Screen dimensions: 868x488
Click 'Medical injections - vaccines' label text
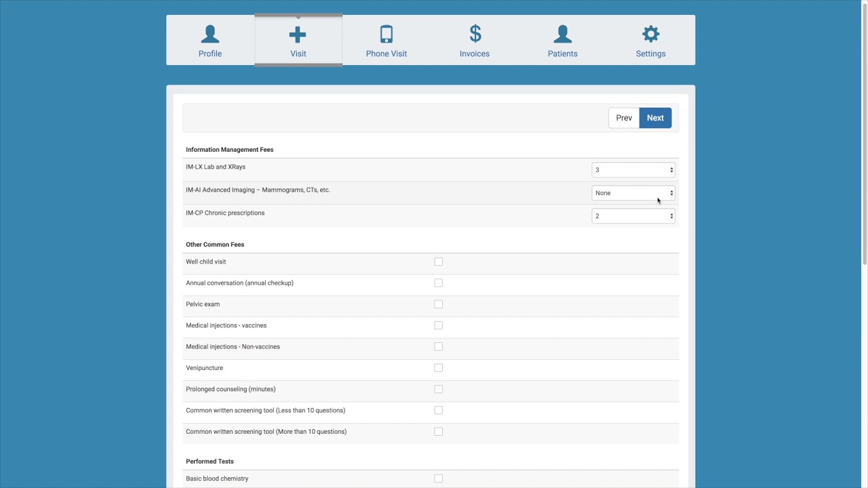(x=226, y=325)
